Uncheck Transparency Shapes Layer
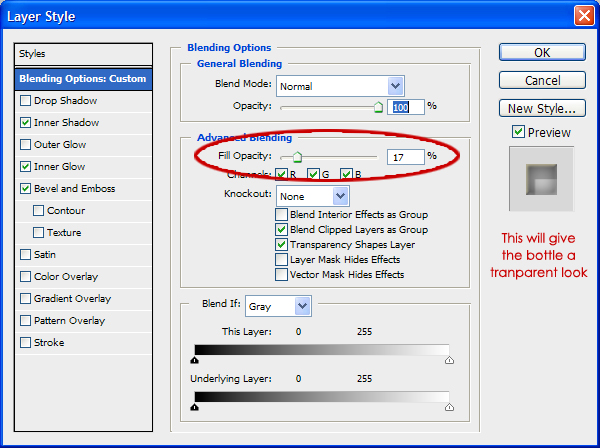 click(x=281, y=244)
